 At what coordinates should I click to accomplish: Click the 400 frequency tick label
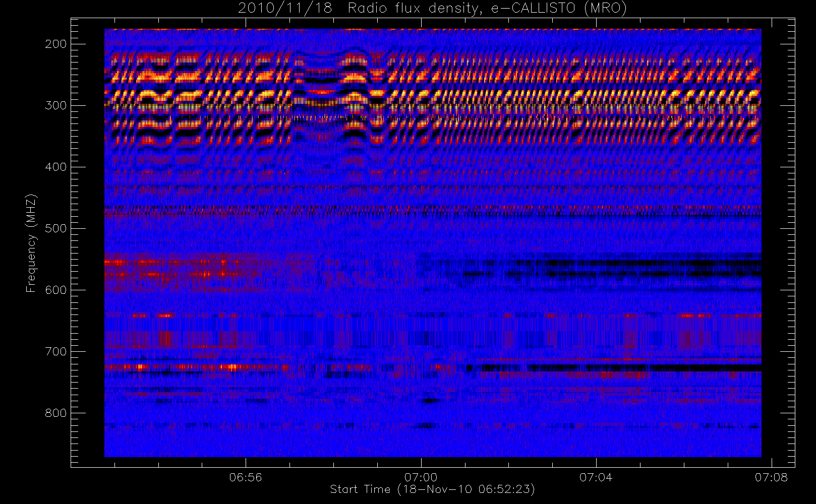[55, 167]
